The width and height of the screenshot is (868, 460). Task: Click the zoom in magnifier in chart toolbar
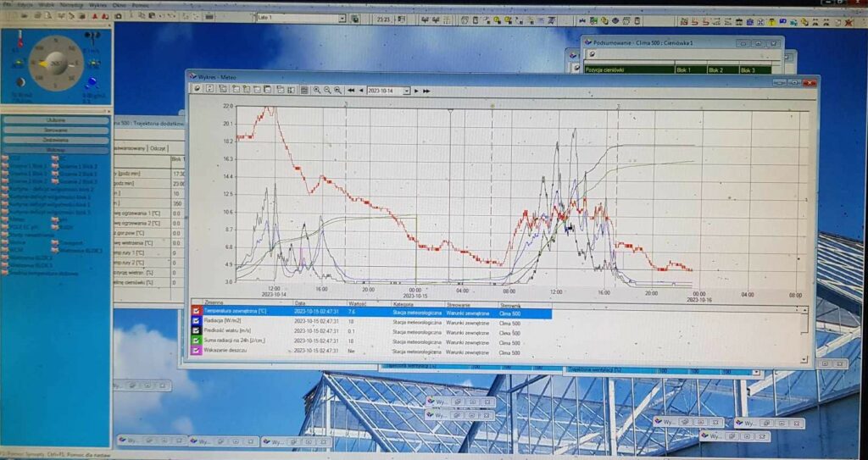[x=316, y=90]
